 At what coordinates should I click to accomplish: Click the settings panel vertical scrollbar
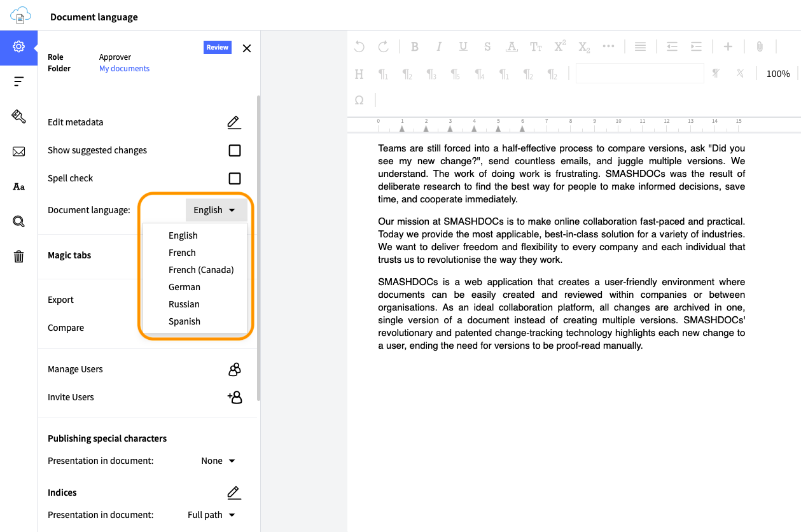click(258, 248)
